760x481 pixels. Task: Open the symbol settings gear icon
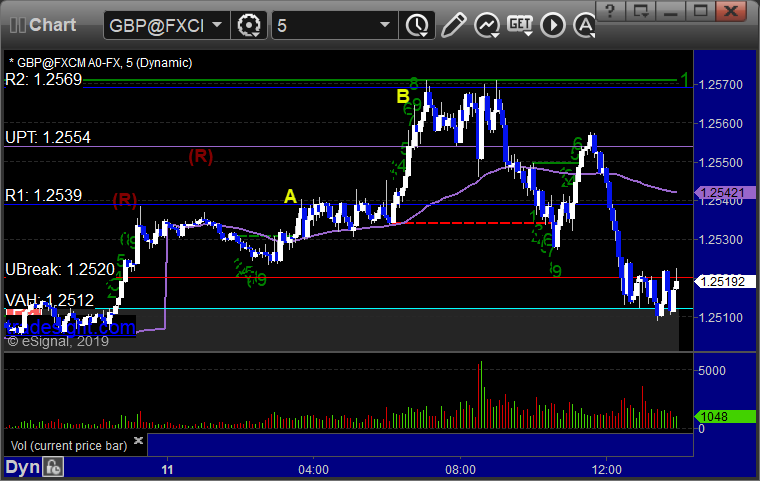click(249, 25)
